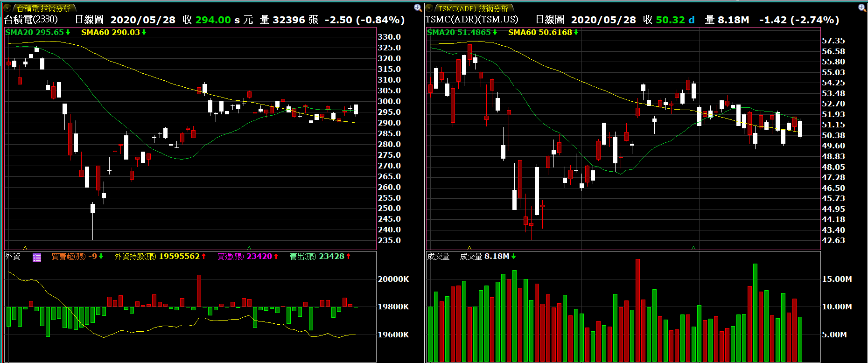This screenshot has height=363, width=868.
Task: Click the 成交量 8.18M value
Action: tap(488, 257)
